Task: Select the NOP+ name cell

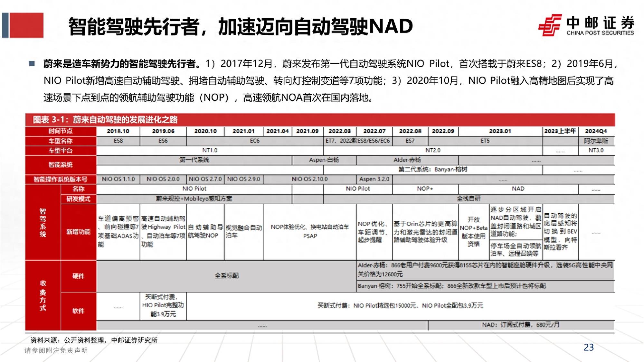Action: point(425,189)
